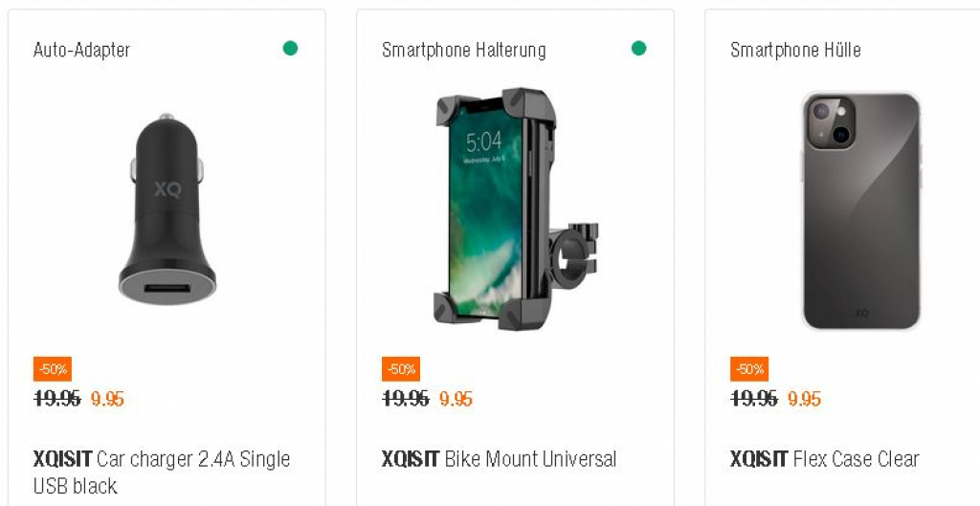Image resolution: width=980 pixels, height=506 pixels.
Task: Click the 9.95 sale price on bike mount
Action: click(x=456, y=399)
